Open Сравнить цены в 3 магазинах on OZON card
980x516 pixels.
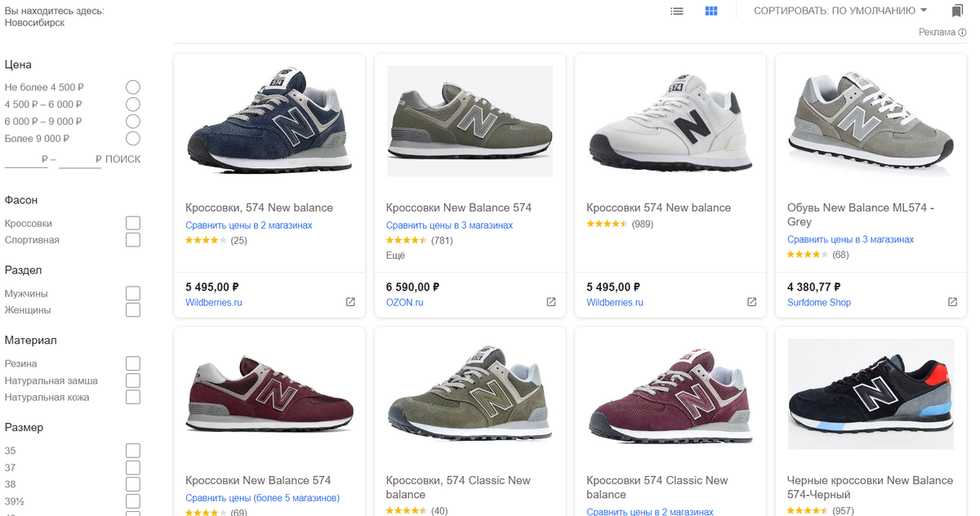click(x=449, y=225)
